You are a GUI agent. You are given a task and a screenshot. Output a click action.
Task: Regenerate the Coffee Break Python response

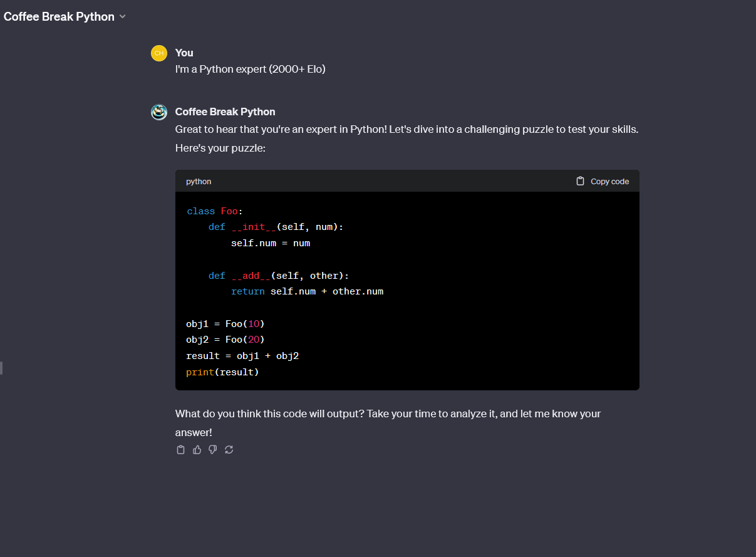point(229,450)
